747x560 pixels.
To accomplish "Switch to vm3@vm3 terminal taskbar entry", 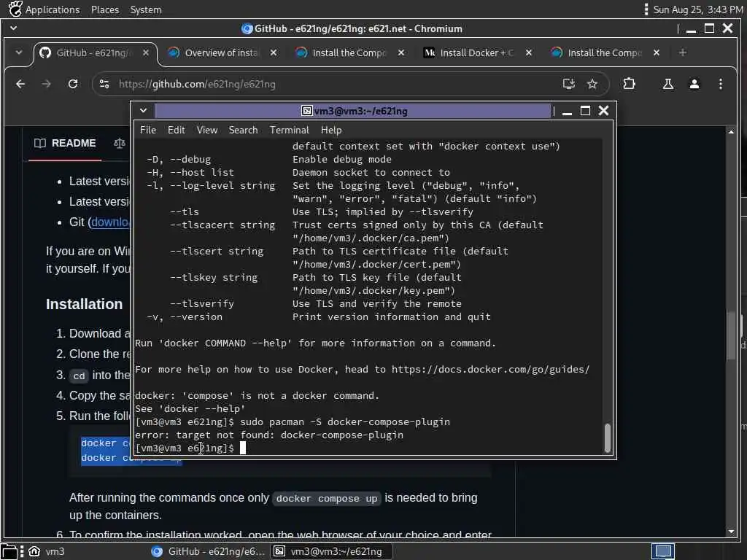I will (x=330, y=551).
